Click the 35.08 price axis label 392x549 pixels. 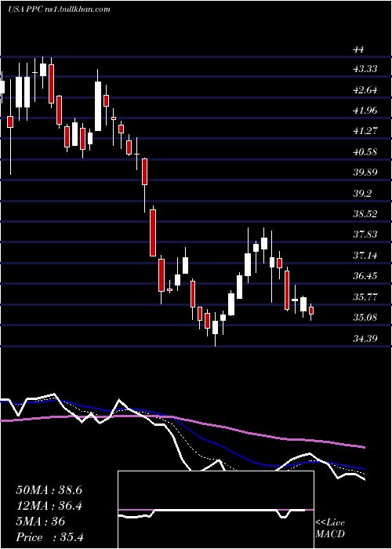coord(365,318)
